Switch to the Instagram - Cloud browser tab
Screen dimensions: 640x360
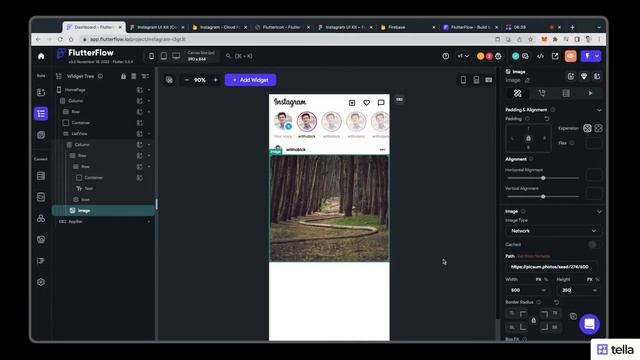click(x=219, y=27)
